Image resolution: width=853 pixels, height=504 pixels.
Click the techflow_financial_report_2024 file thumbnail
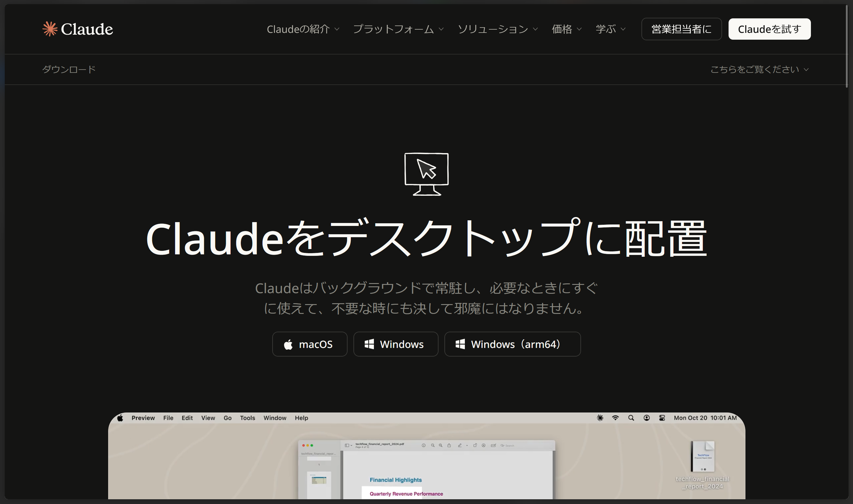coord(702,456)
